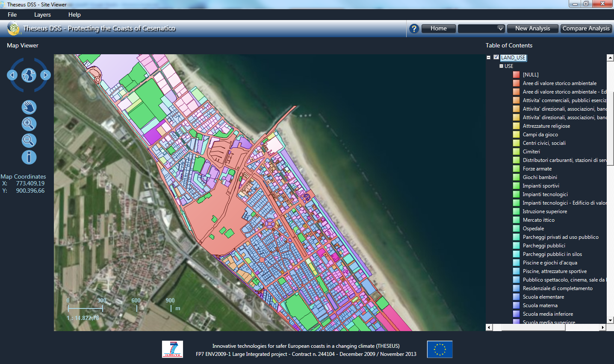
Task: Click the X map coordinate value 773.409,19
Action: (x=30, y=183)
